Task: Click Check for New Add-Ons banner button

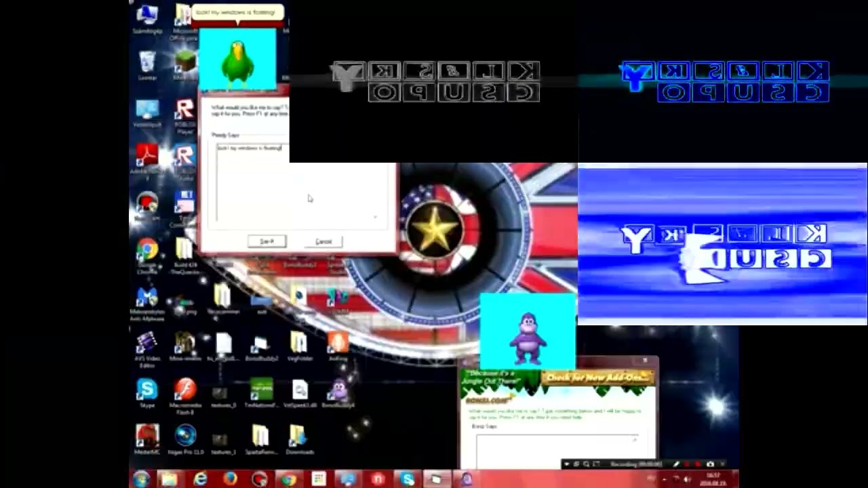Action: (597, 378)
